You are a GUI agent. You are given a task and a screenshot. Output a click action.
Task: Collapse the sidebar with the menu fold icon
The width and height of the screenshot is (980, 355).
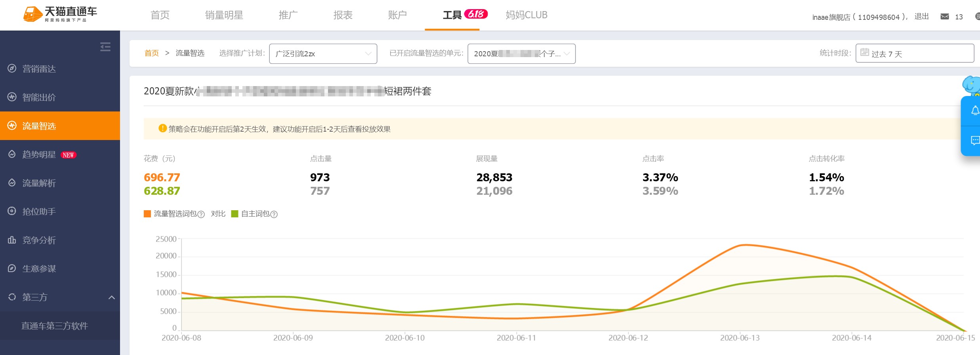tap(105, 47)
